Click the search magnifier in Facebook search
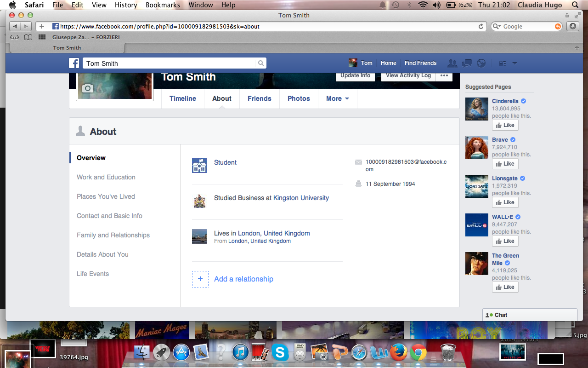 (261, 63)
